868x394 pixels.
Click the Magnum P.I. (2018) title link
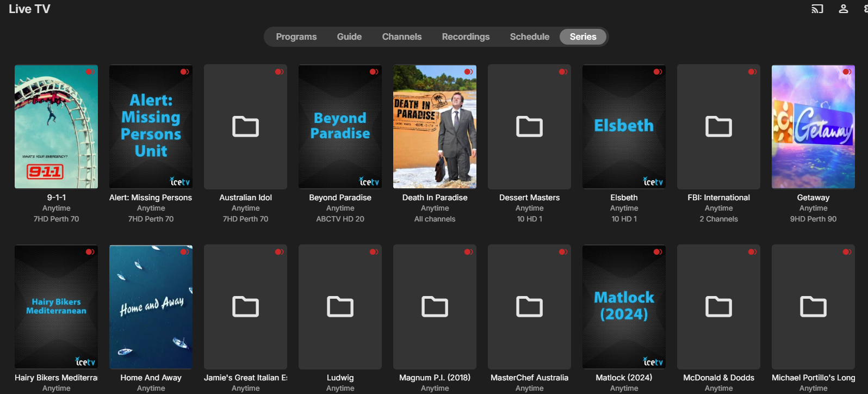[x=435, y=378]
